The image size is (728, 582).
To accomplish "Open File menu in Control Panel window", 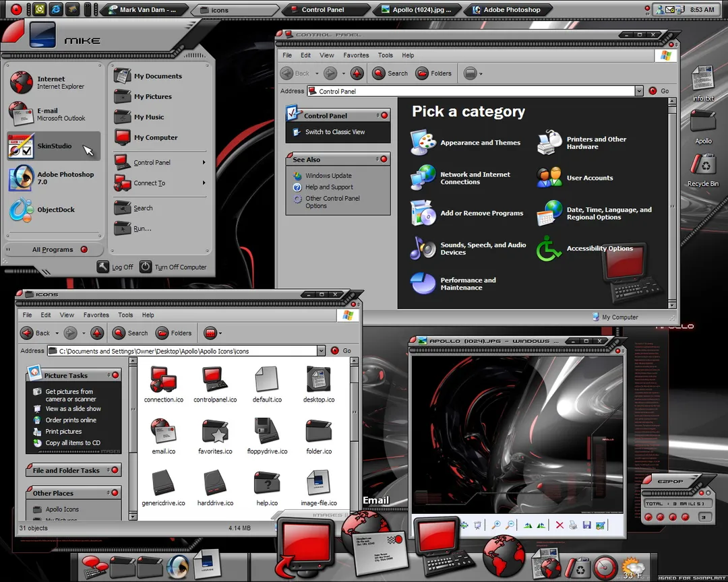I will [x=287, y=55].
